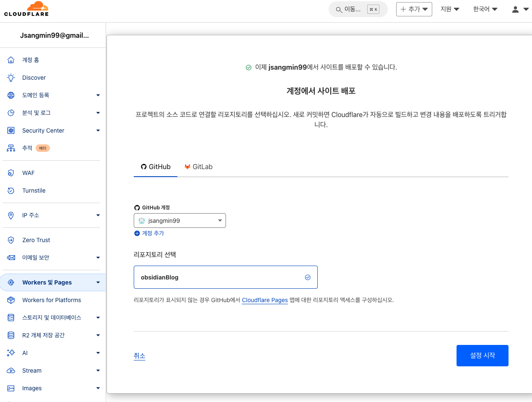Click the Stream cloud icon
The height and width of the screenshot is (402, 532).
click(x=11, y=371)
